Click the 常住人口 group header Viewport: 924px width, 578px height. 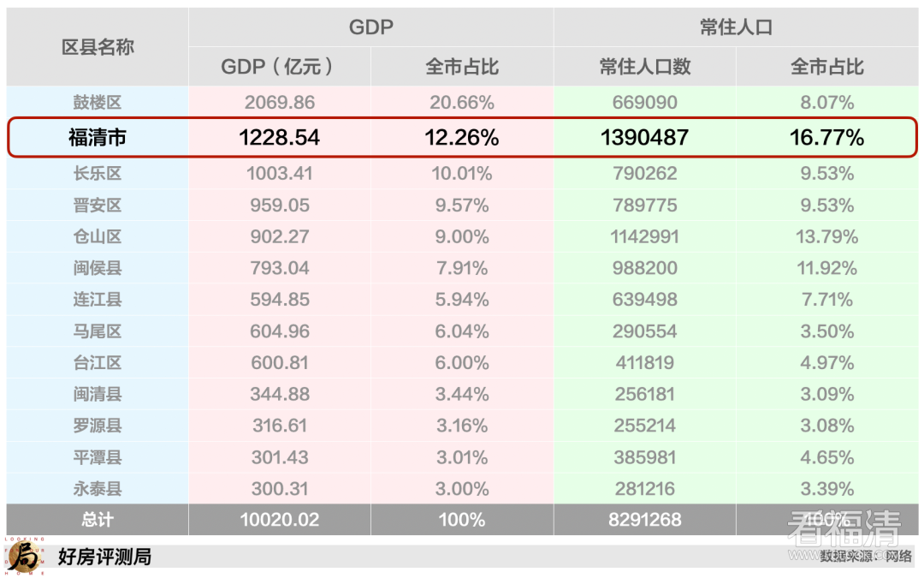click(x=736, y=27)
